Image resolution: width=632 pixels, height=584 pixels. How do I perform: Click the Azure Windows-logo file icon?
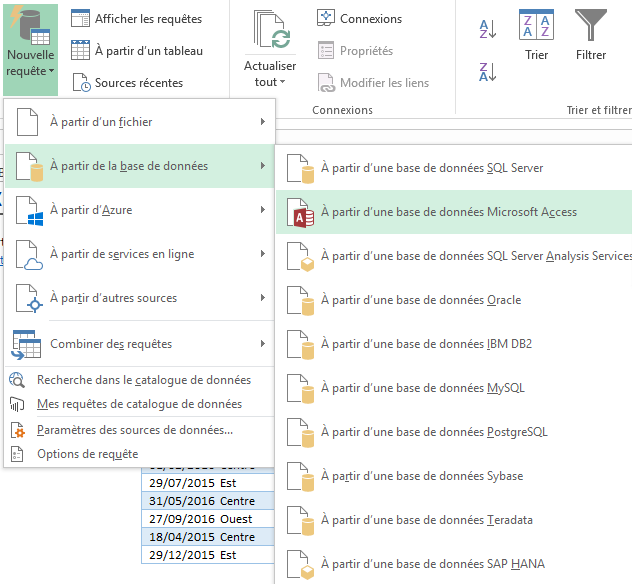[29, 210]
